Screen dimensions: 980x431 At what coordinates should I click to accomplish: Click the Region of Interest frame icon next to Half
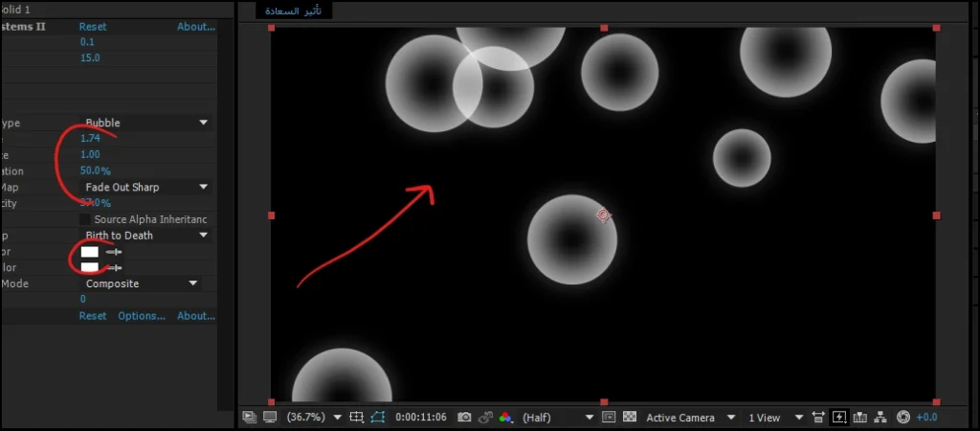609,416
